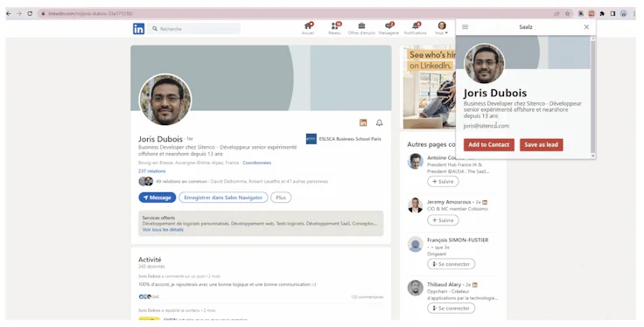The width and height of the screenshot is (644, 327).
Task: Click joris@sitenco.com email in Saalz panel
Action: [486, 126]
